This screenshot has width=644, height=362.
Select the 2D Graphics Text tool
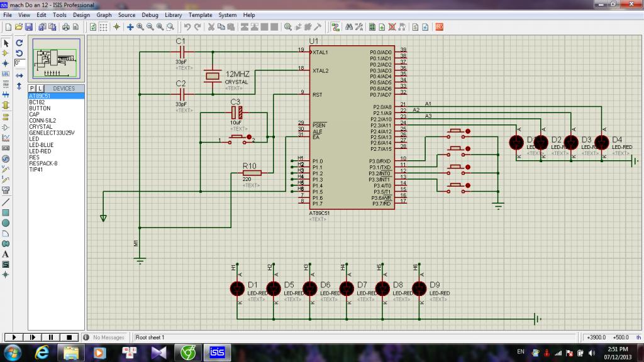(6, 254)
